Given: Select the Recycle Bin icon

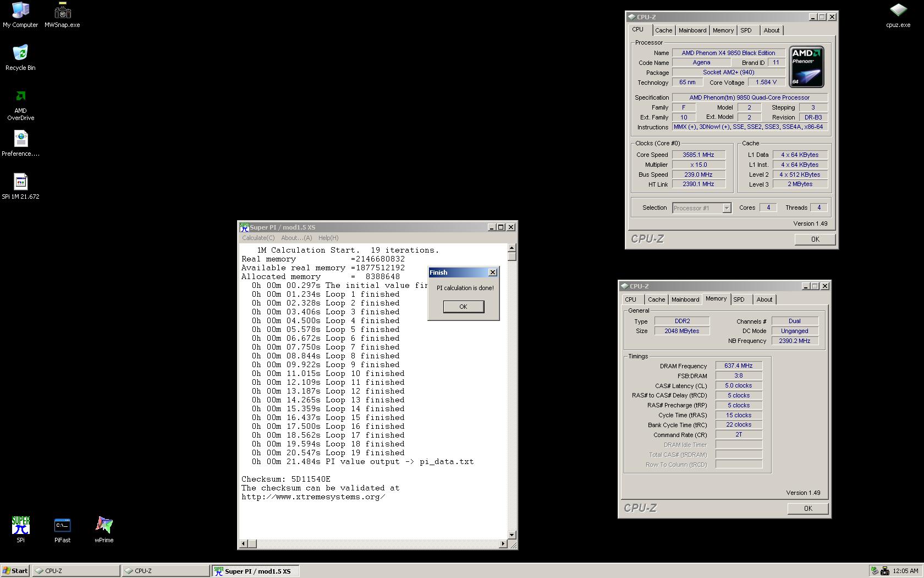Looking at the screenshot, I should [x=20, y=58].
